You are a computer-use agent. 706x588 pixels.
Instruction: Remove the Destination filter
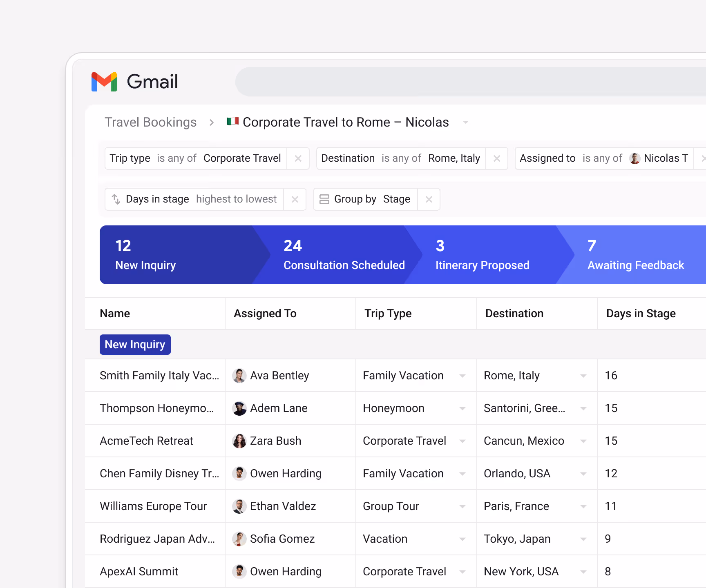[x=497, y=158]
